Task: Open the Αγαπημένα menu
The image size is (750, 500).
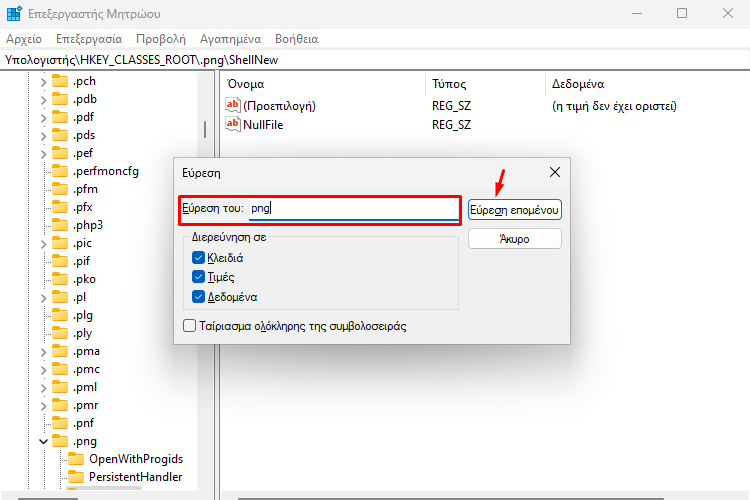Action: (231, 39)
